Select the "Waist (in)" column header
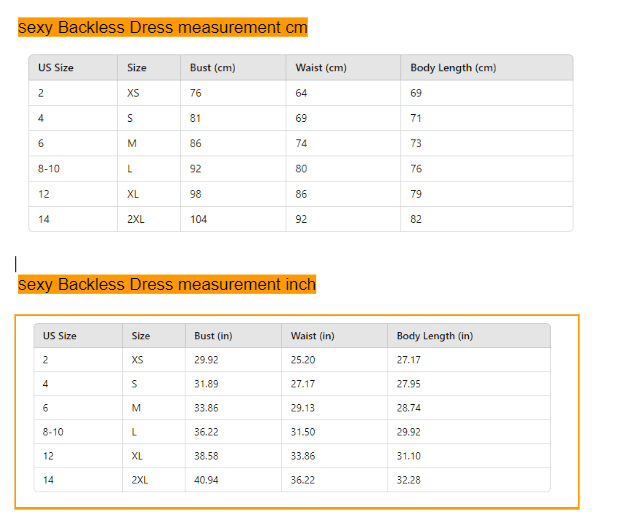 [312, 336]
